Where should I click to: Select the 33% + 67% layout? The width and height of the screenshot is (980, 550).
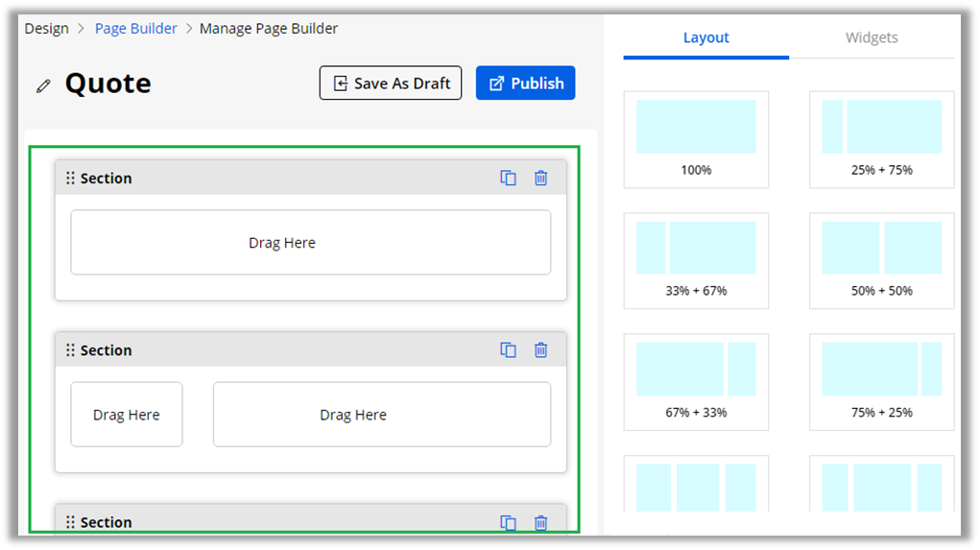click(x=696, y=260)
